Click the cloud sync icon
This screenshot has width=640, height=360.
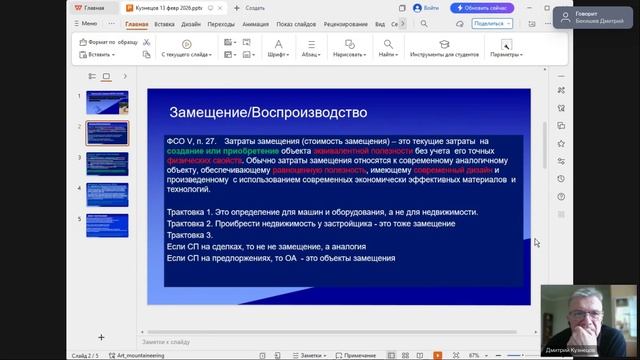(460, 24)
